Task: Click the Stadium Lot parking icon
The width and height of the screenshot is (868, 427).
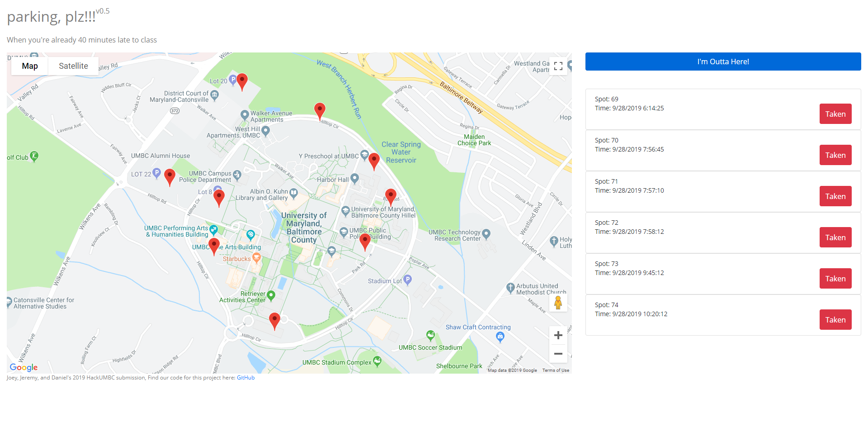Action: 407,280
